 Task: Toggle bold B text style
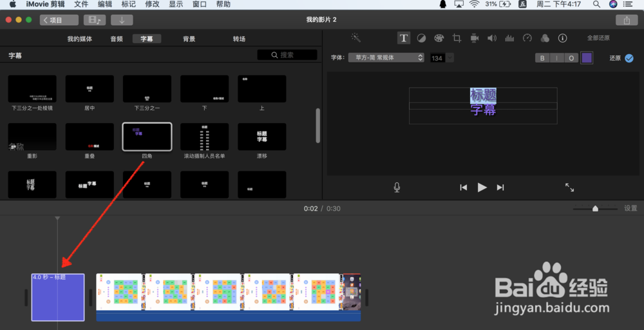pyautogui.click(x=542, y=58)
